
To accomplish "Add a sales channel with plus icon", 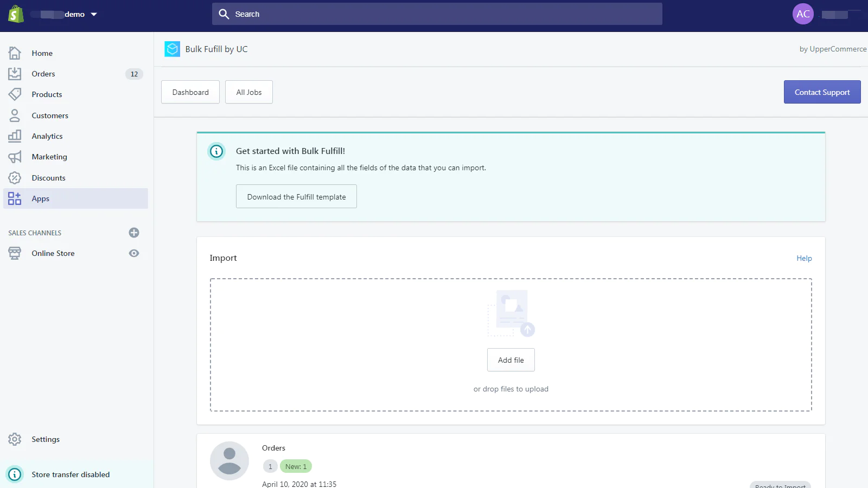I will click(x=134, y=233).
